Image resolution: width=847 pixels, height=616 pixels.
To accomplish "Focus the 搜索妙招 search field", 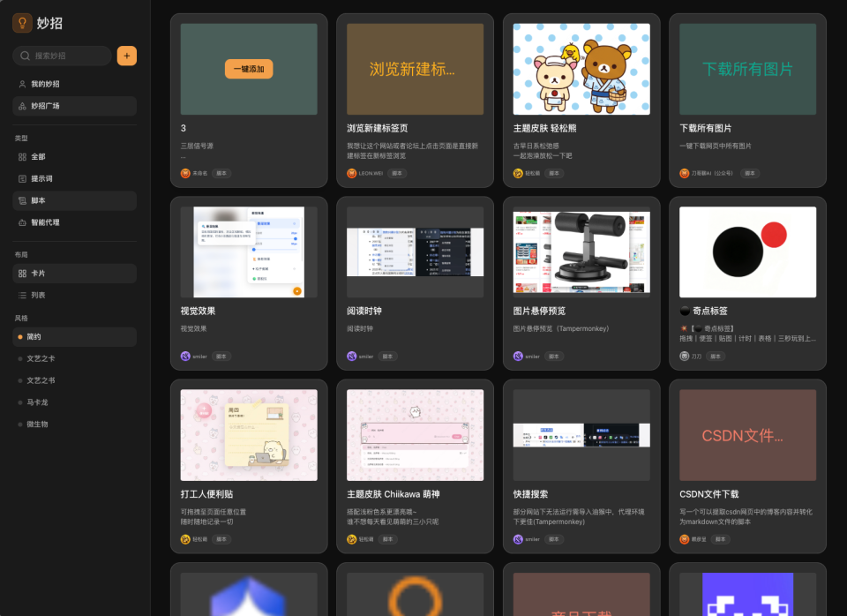I will [62, 56].
